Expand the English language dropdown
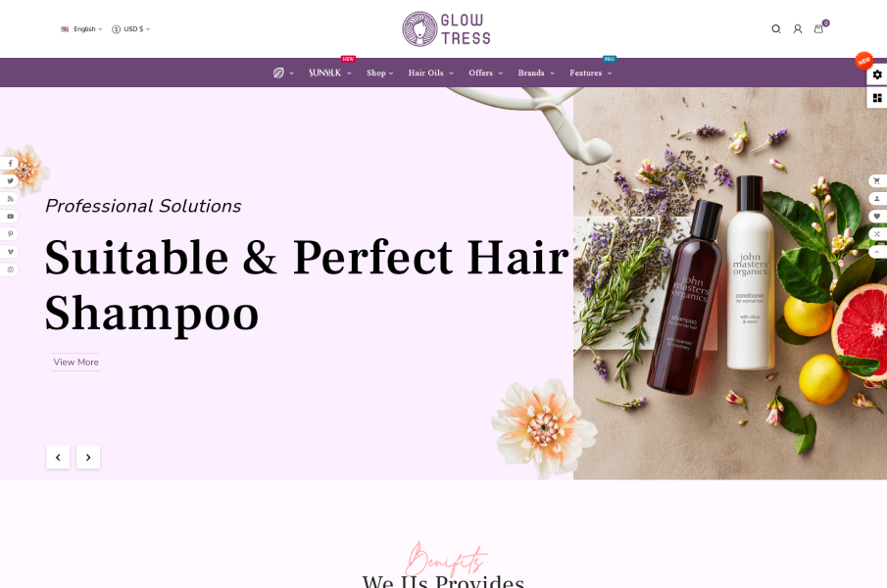 pyautogui.click(x=81, y=28)
